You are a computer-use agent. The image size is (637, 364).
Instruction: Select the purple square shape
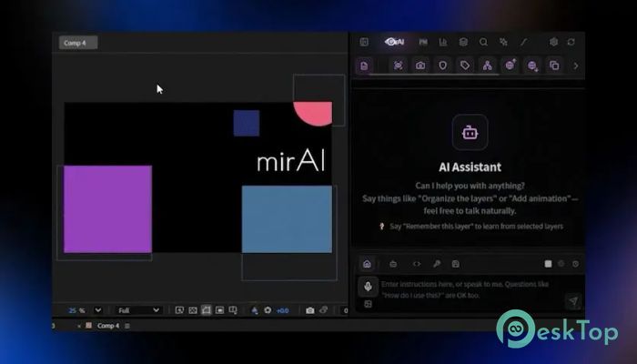[x=107, y=209]
